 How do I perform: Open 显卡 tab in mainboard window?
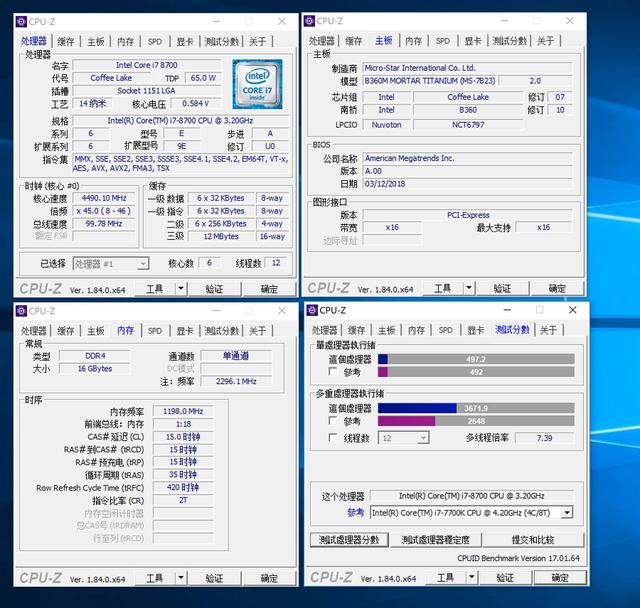(x=473, y=41)
